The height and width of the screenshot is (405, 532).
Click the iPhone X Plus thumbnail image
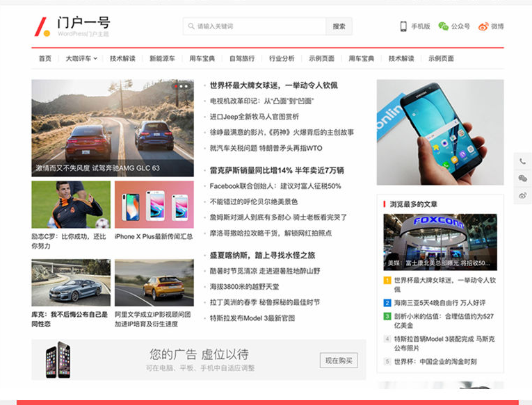154,205
